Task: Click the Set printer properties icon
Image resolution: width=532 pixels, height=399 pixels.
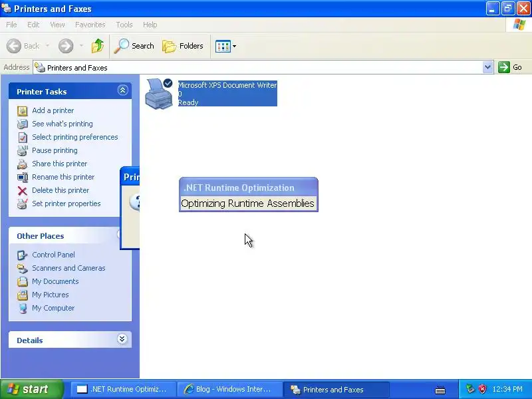Action: tap(23, 204)
